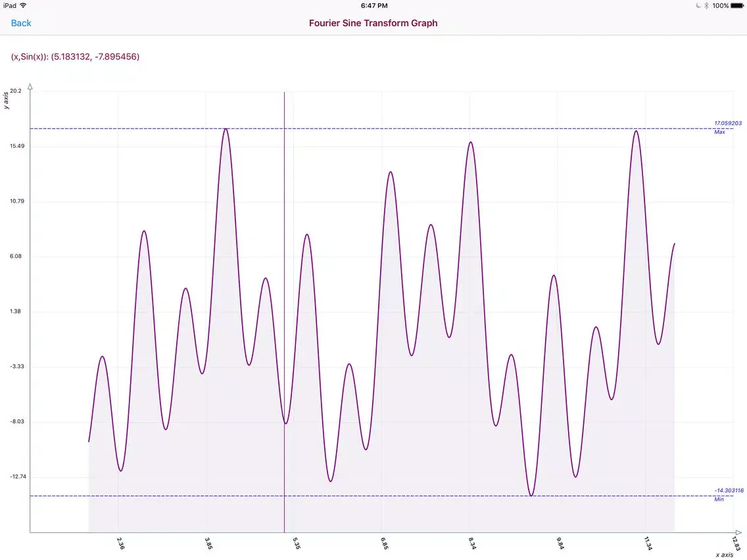Screen dimensions: 747x560
Task: Tap the WiFi status icon
Action: click(23, 5)
